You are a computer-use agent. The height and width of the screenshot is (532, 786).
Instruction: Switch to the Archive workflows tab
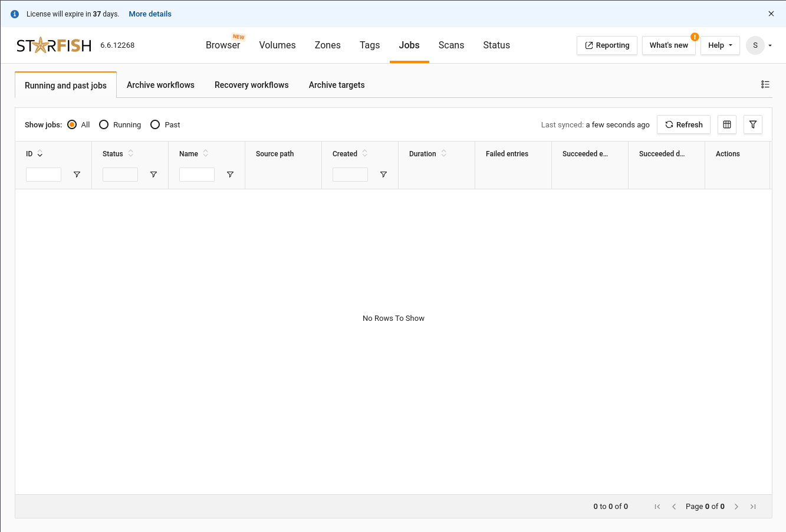(x=160, y=85)
